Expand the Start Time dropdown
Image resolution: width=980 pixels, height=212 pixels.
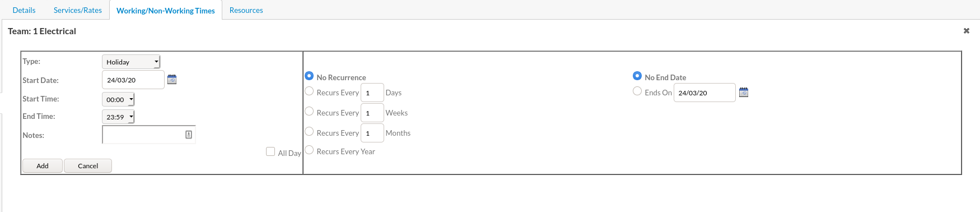point(118,99)
